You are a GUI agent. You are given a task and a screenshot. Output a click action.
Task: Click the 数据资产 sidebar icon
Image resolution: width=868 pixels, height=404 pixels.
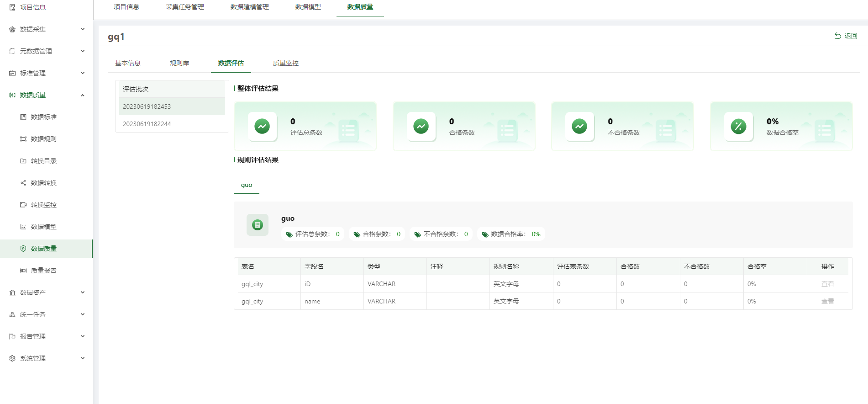pos(12,292)
